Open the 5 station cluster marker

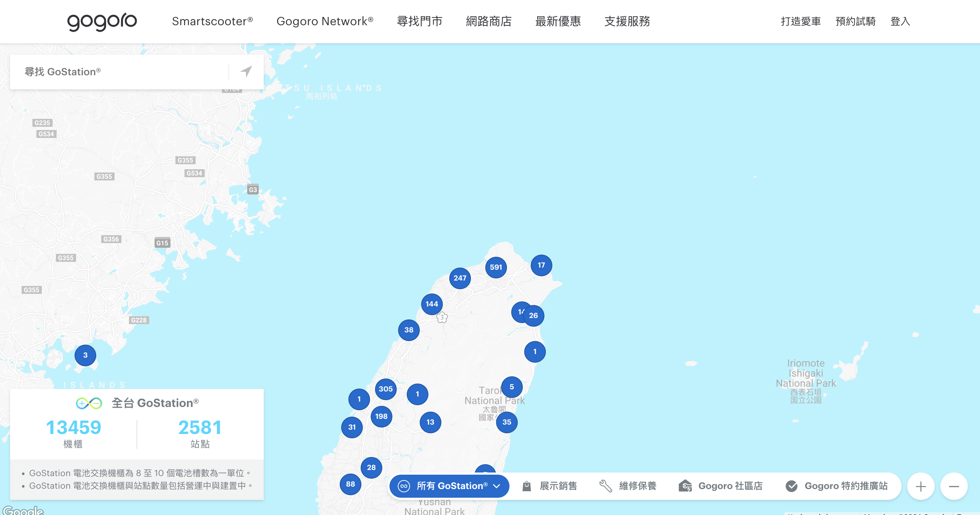coord(512,387)
